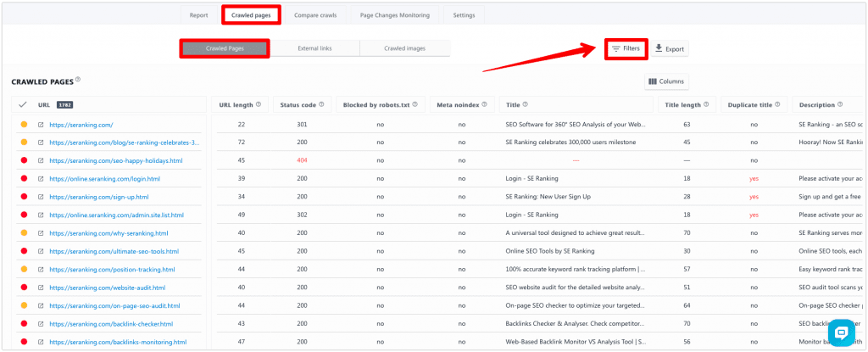868x352 pixels.
Task: Open the live chat widget
Action: coord(842,333)
